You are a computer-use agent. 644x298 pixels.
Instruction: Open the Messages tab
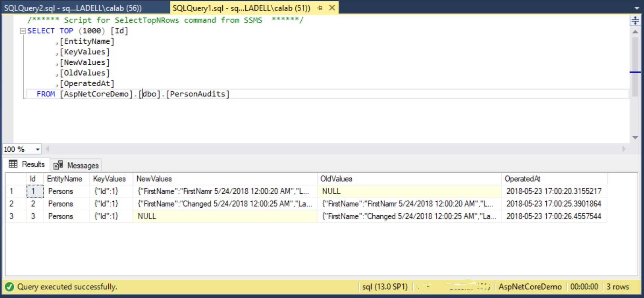(76, 165)
